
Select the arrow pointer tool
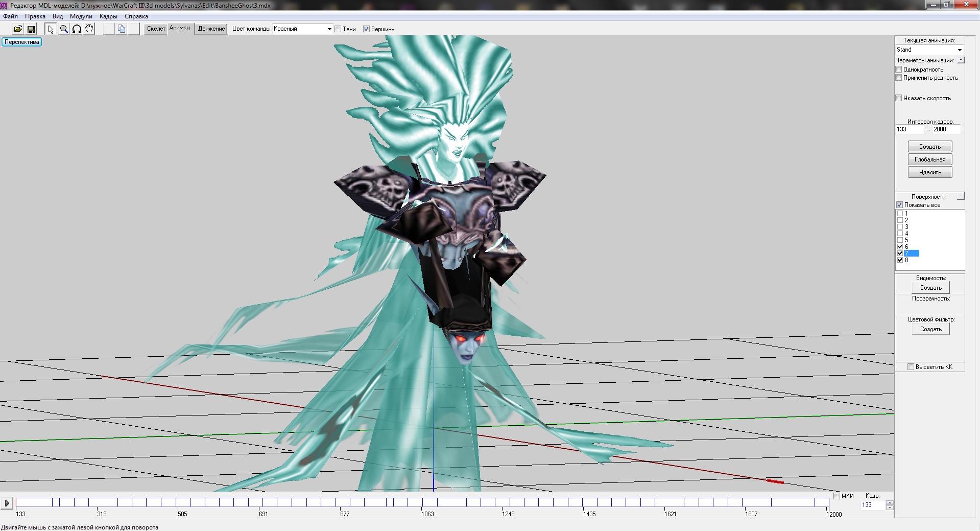click(x=51, y=29)
